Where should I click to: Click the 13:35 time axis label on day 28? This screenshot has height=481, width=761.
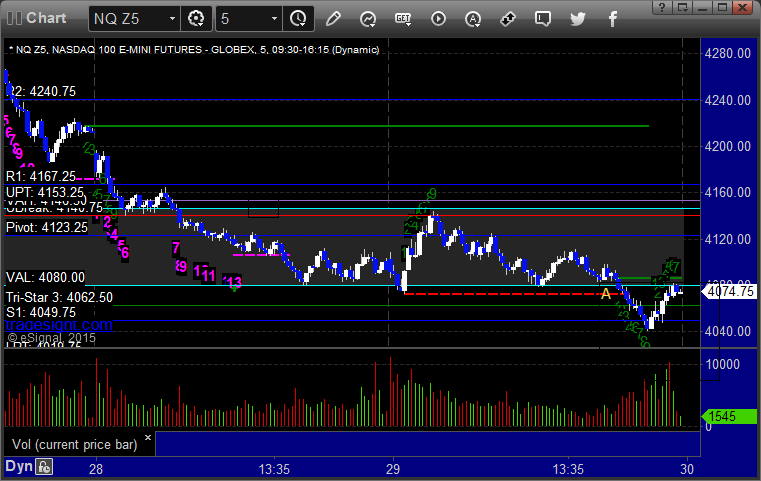[x=273, y=468]
